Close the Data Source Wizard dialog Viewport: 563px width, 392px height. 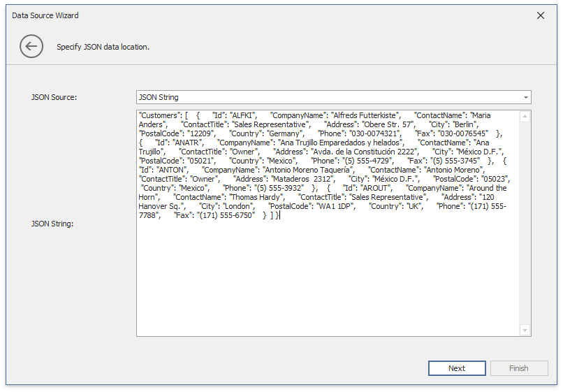click(540, 15)
